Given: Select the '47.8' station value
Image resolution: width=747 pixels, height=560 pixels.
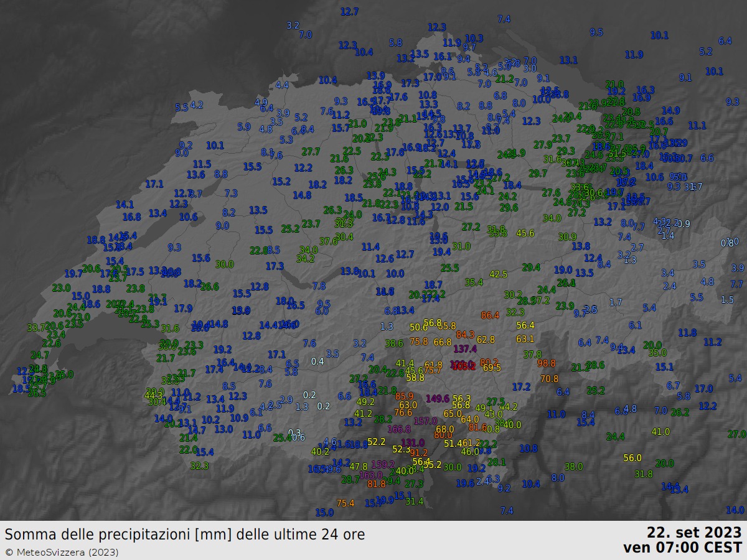Looking at the screenshot, I should pos(359,466).
